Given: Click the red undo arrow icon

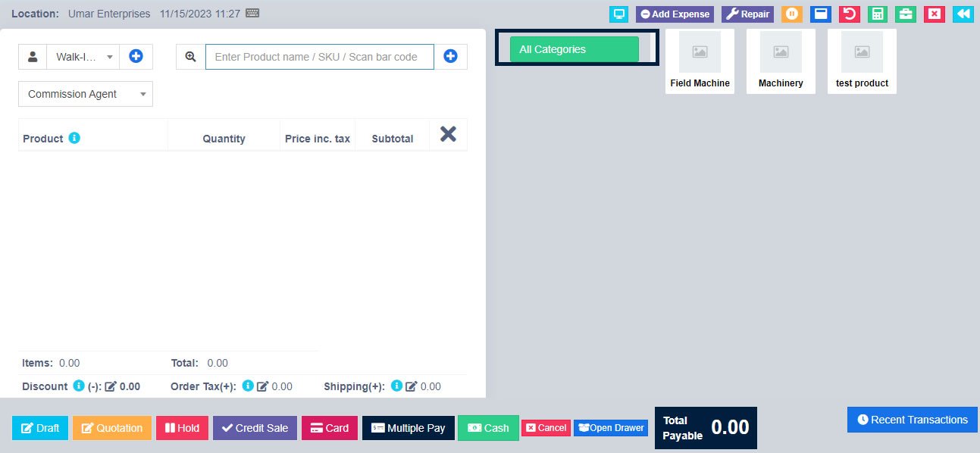Looking at the screenshot, I should [x=849, y=14].
